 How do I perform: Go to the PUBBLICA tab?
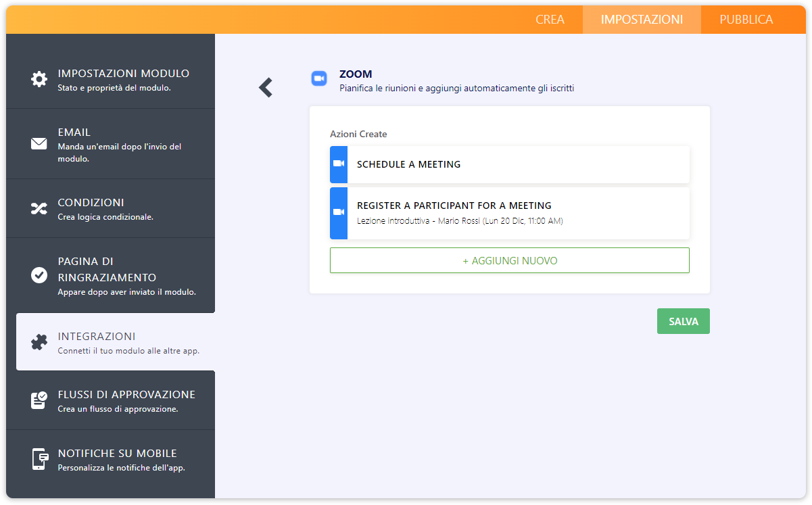click(746, 20)
